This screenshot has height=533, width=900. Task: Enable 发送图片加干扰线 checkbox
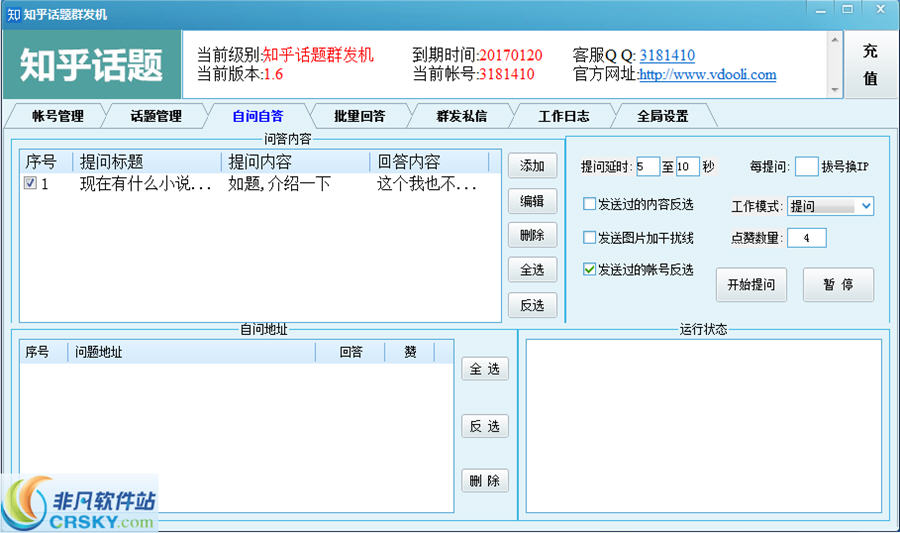pos(589,238)
